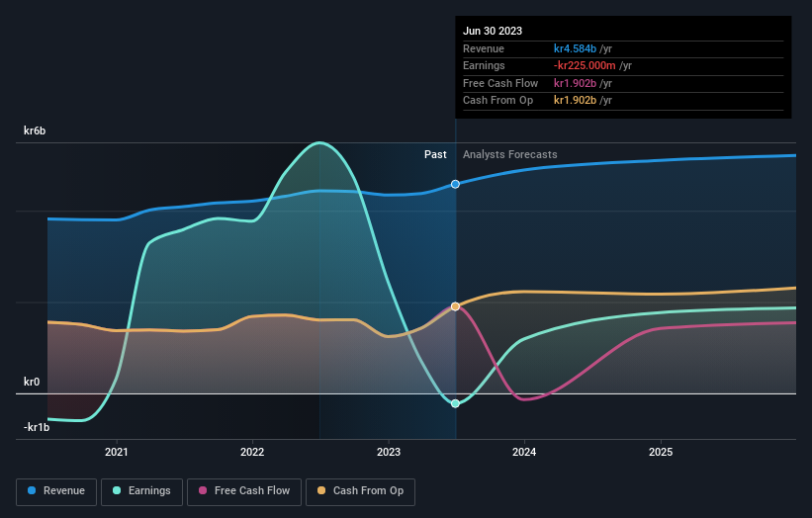Toggle the Revenue series legend button
The width and height of the screenshot is (812, 518).
56,491
